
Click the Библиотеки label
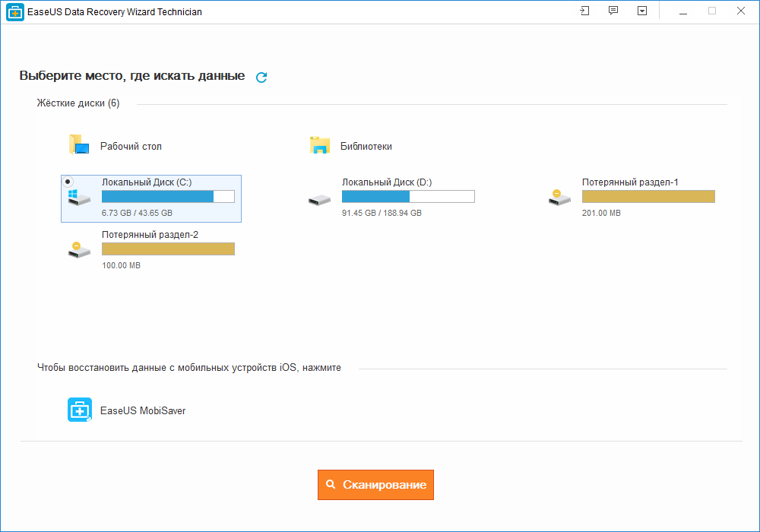(x=366, y=147)
